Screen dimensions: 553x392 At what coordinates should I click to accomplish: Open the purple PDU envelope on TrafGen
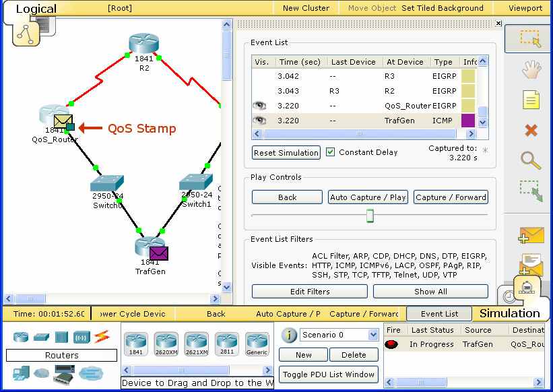(x=159, y=253)
